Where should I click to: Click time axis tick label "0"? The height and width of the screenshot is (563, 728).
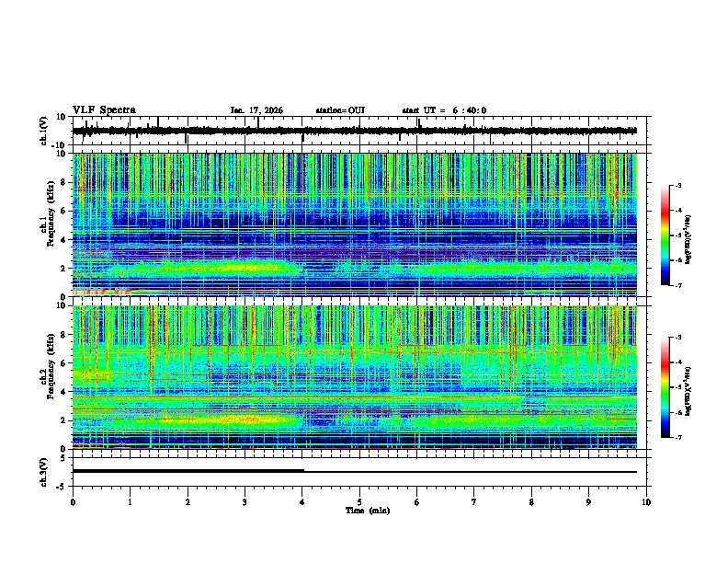click(73, 502)
